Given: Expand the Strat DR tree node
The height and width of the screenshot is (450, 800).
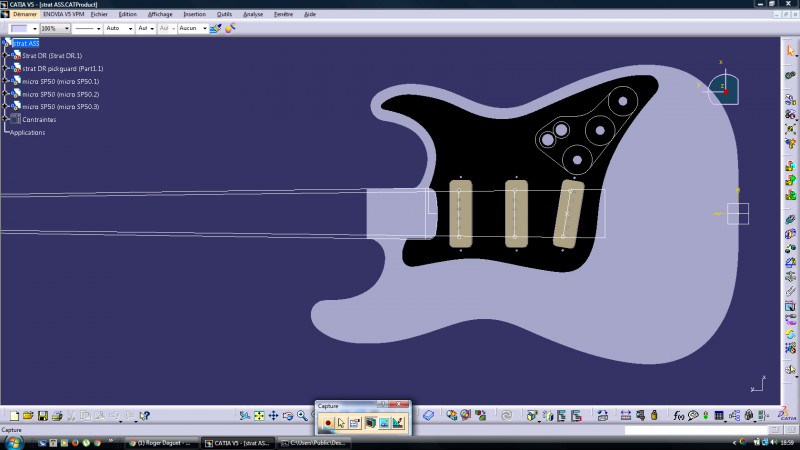Looking at the screenshot, I should [x=5, y=56].
